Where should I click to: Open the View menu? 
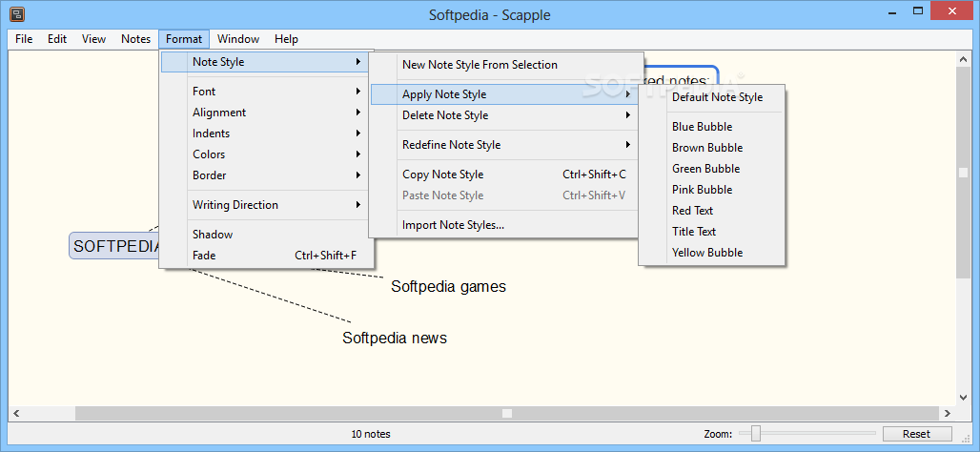[x=93, y=39]
